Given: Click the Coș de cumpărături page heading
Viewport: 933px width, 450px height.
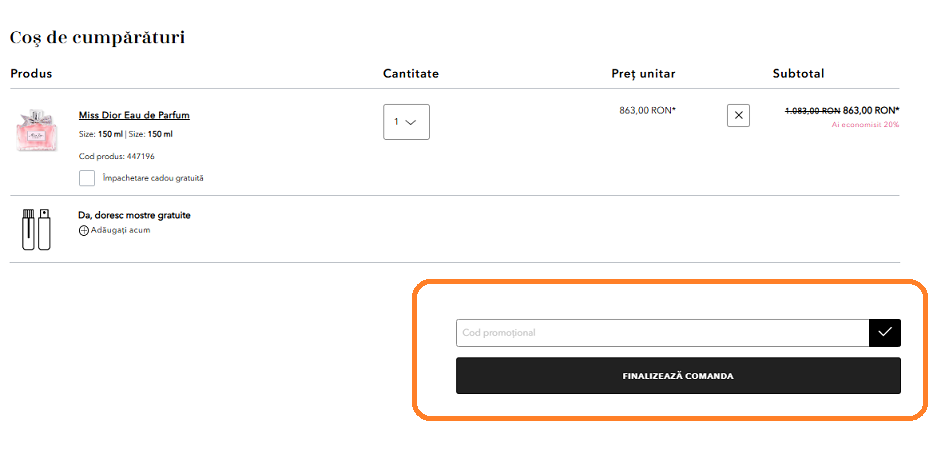Looking at the screenshot, I should [x=97, y=38].
